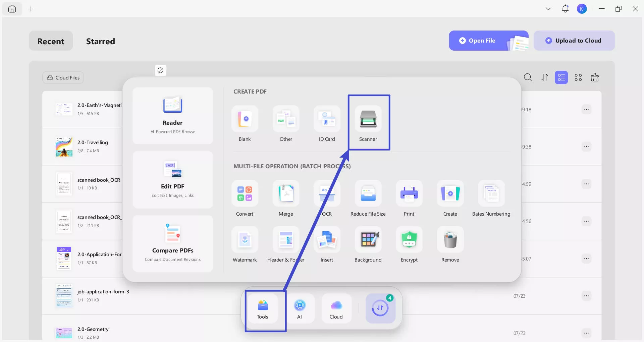Open more options for 2.0-Travelling file
Image resolution: width=644 pixels, height=342 pixels.
point(586,147)
